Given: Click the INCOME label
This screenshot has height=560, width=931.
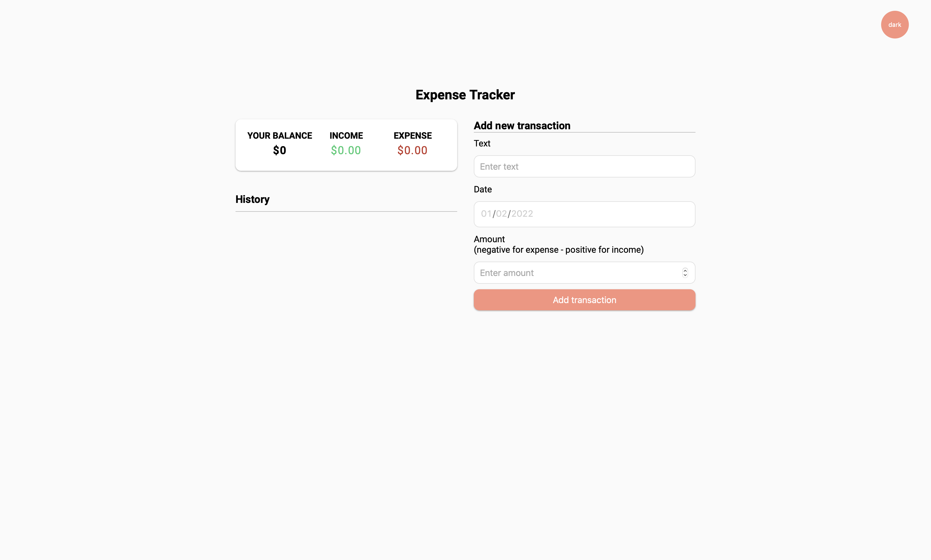Looking at the screenshot, I should click(346, 135).
